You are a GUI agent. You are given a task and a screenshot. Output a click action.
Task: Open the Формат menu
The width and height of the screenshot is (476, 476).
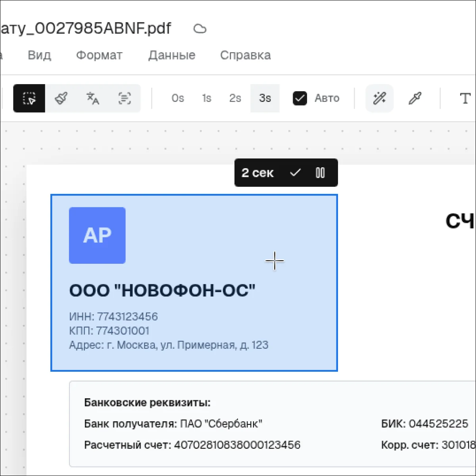click(99, 55)
